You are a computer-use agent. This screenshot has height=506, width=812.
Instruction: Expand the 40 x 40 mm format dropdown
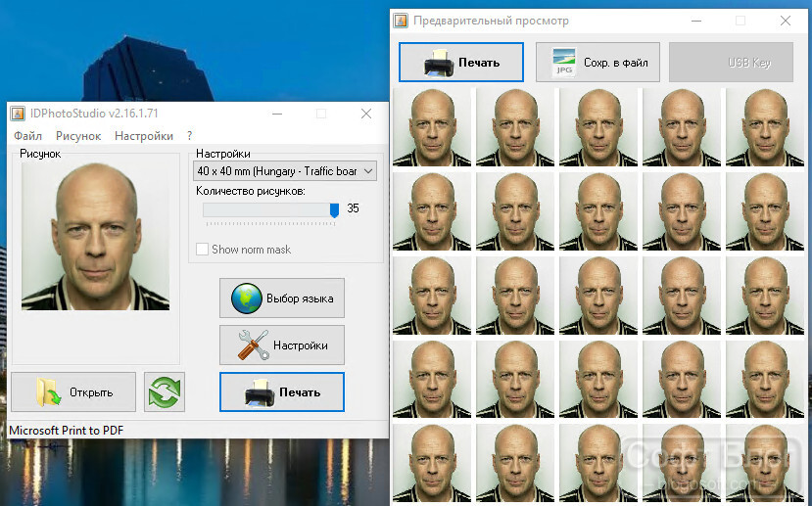pos(285,170)
